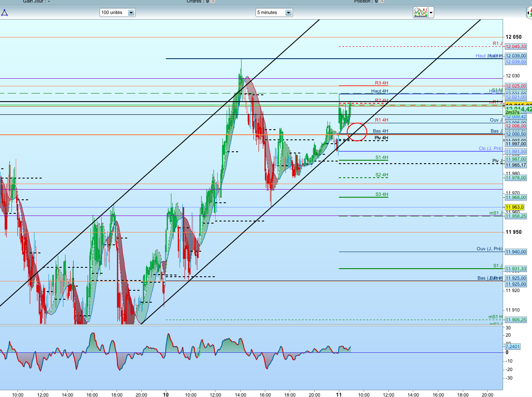
Task: Click the 11 905,25 mS1 H price tag
Action: point(515,320)
